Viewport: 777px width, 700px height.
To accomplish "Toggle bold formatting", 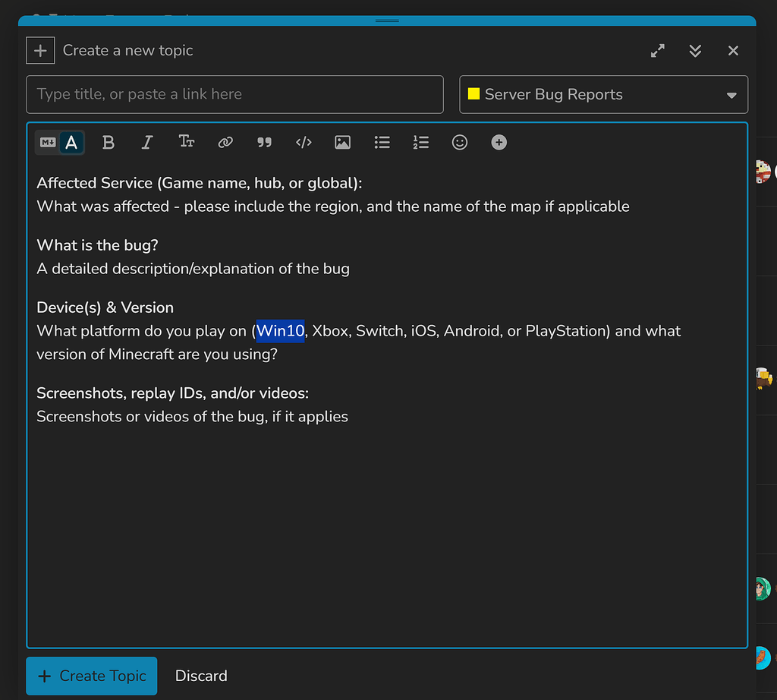I will (x=108, y=143).
